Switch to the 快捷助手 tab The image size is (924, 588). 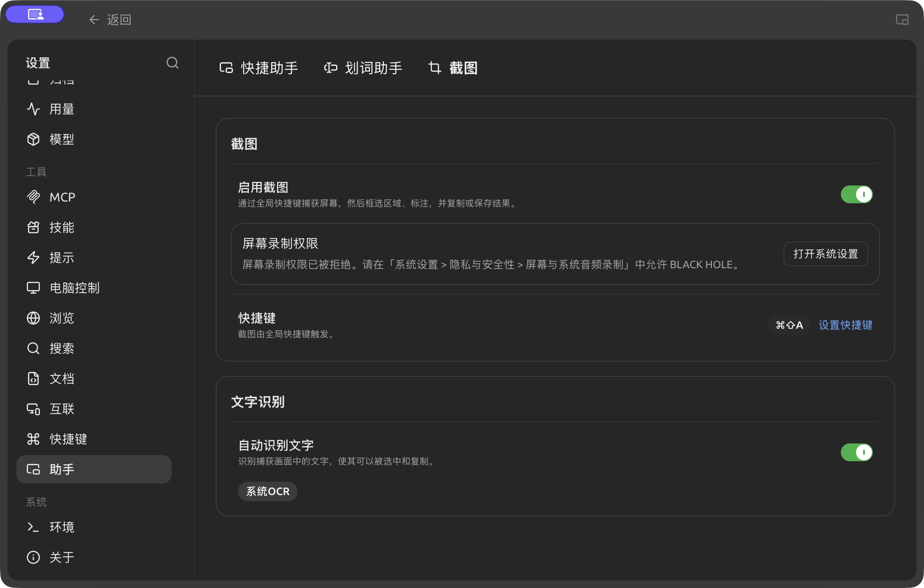259,68
